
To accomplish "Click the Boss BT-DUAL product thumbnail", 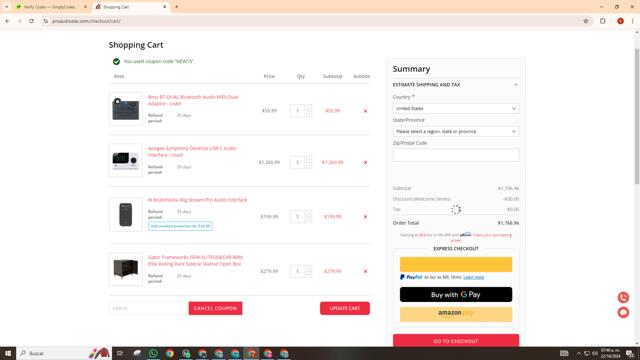I will click(126, 109).
